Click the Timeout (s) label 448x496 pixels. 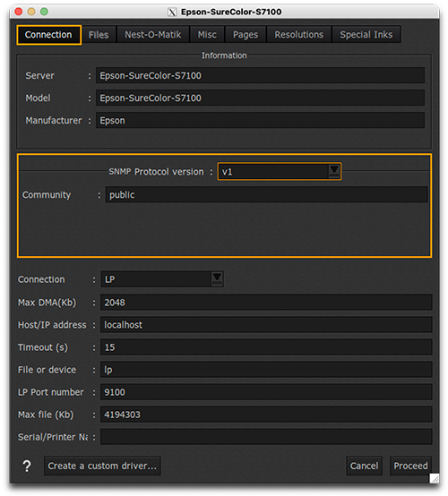point(43,347)
